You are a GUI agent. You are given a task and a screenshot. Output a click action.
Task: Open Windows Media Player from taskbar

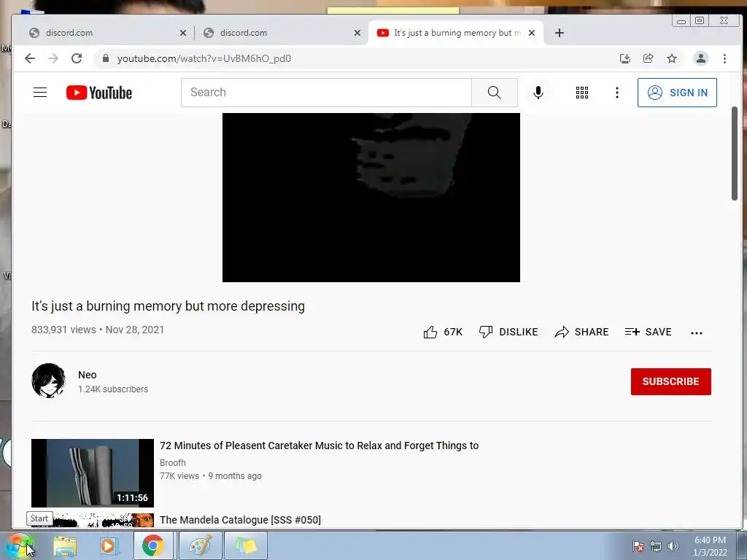click(x=109, y=546)
